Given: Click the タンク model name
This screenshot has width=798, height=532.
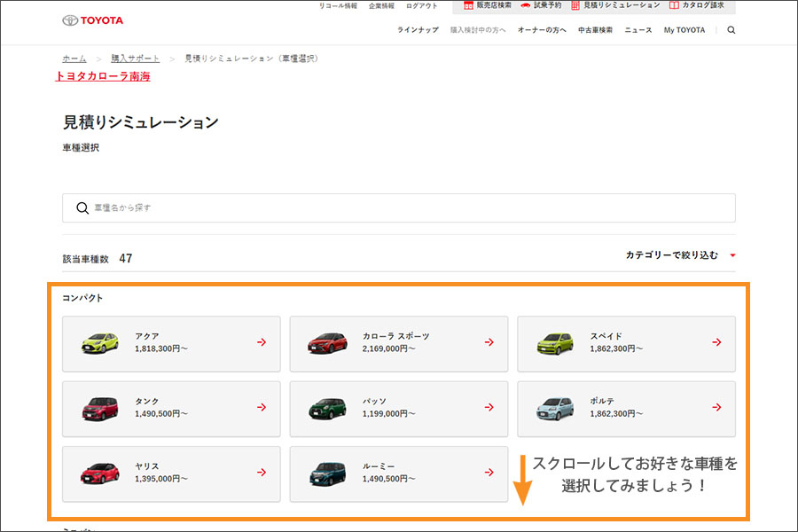Looking at the screenshot, I should tap(147, 401).
